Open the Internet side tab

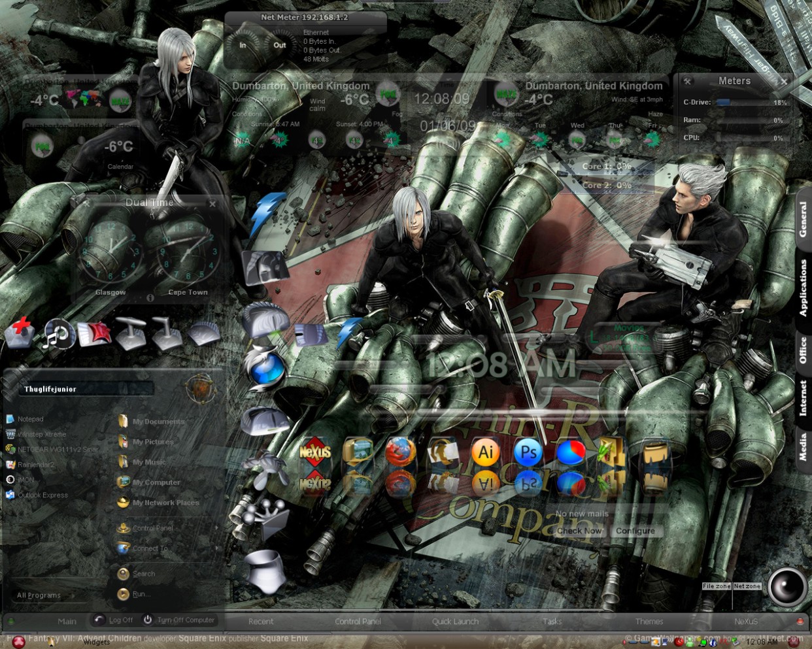804,398
